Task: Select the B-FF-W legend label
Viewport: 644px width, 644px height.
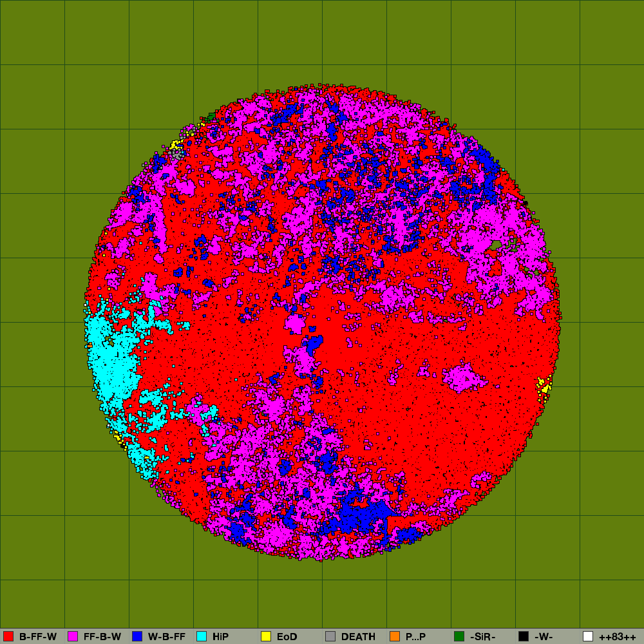Action: (38, 637)
